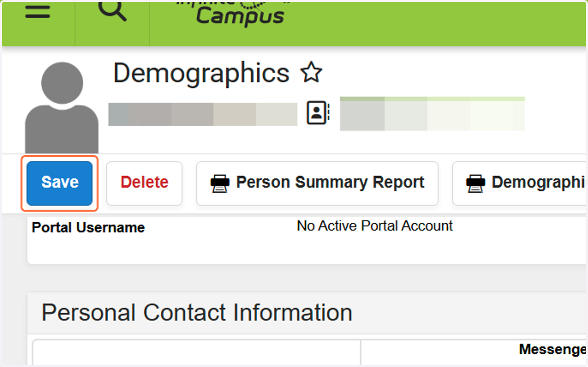Open the partially visible Demographics report button

[520, 183]
